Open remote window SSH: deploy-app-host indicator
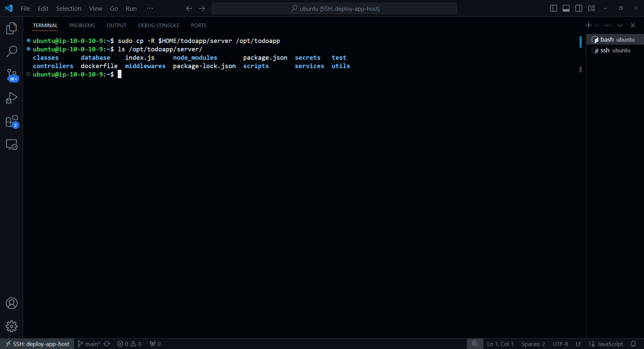 (x=37, y=344)
